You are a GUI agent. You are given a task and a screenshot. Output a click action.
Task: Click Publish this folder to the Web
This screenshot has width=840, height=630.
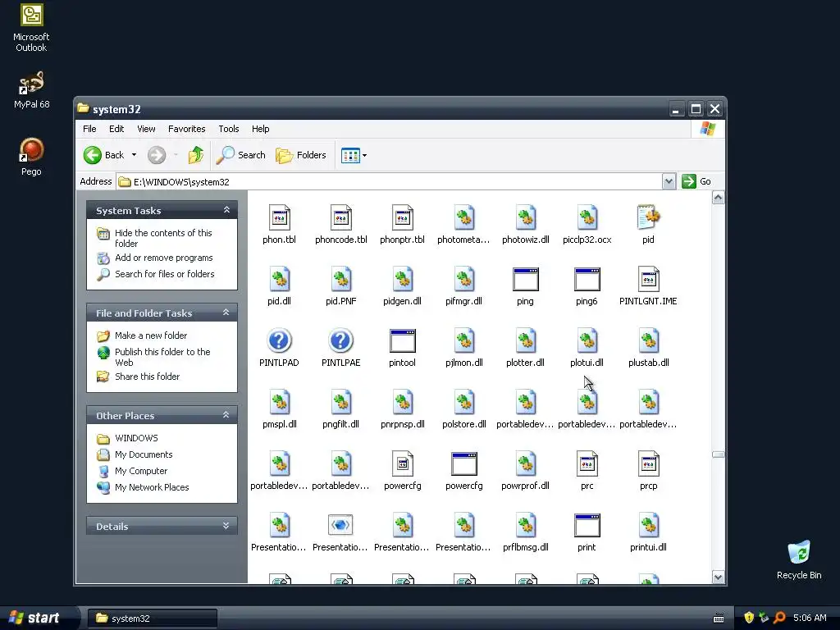(162, 357)
